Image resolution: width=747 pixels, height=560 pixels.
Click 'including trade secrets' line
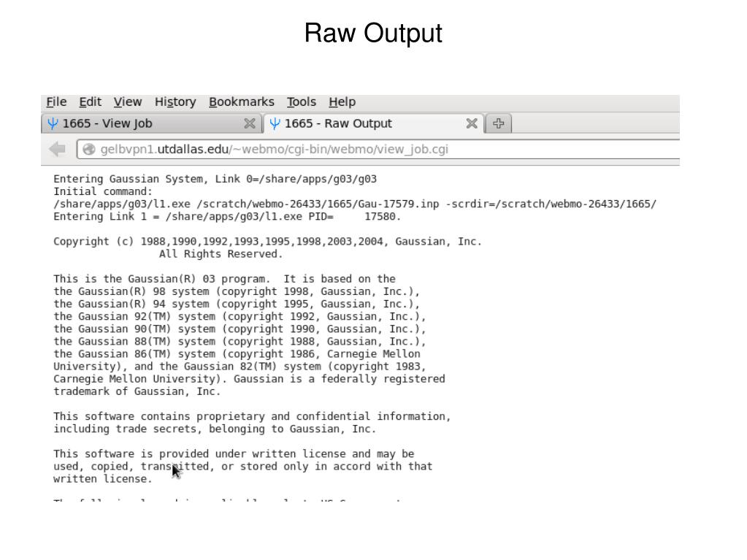click(215, 429)
